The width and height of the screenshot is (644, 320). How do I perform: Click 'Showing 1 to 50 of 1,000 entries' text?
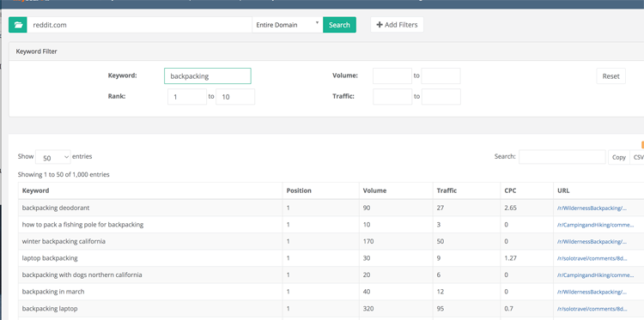click(x=64, y=174)
